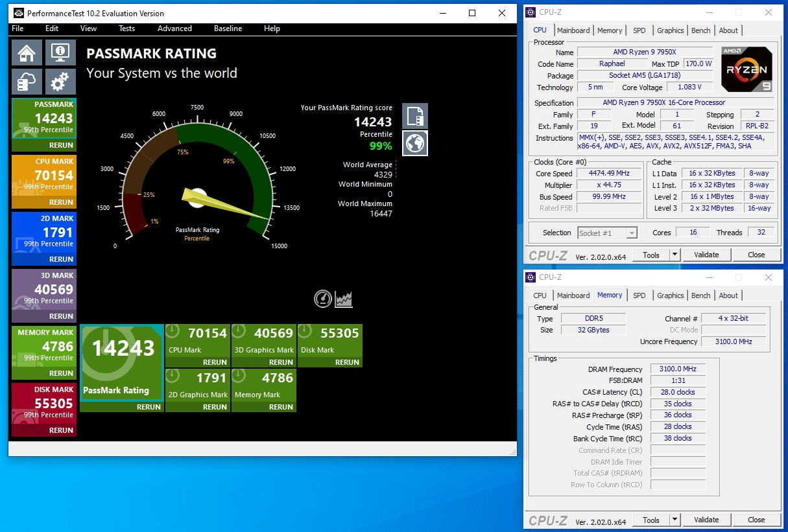
Task: Open the Baseline menu
Action: click(228, 29)
